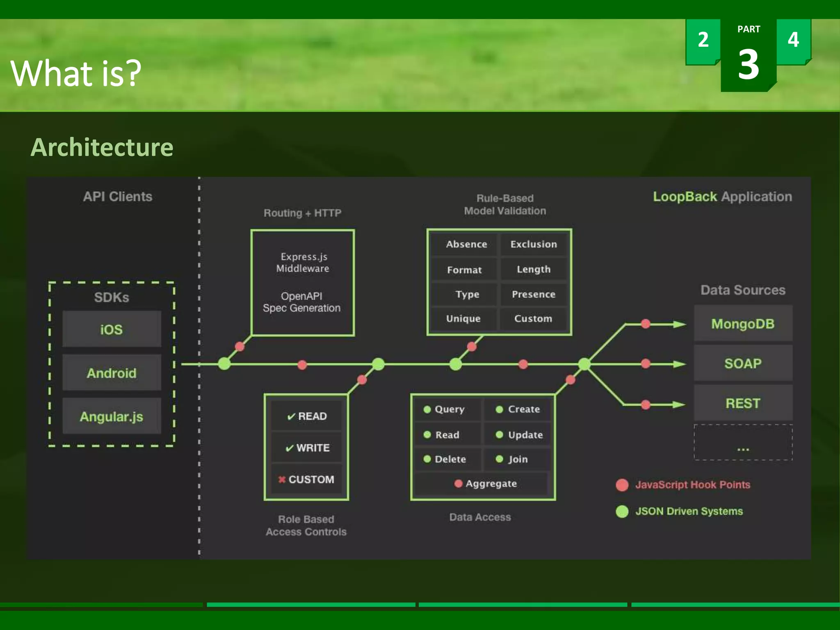
Task: Click the Role Based Access Controls label
Action: point(306,525)
